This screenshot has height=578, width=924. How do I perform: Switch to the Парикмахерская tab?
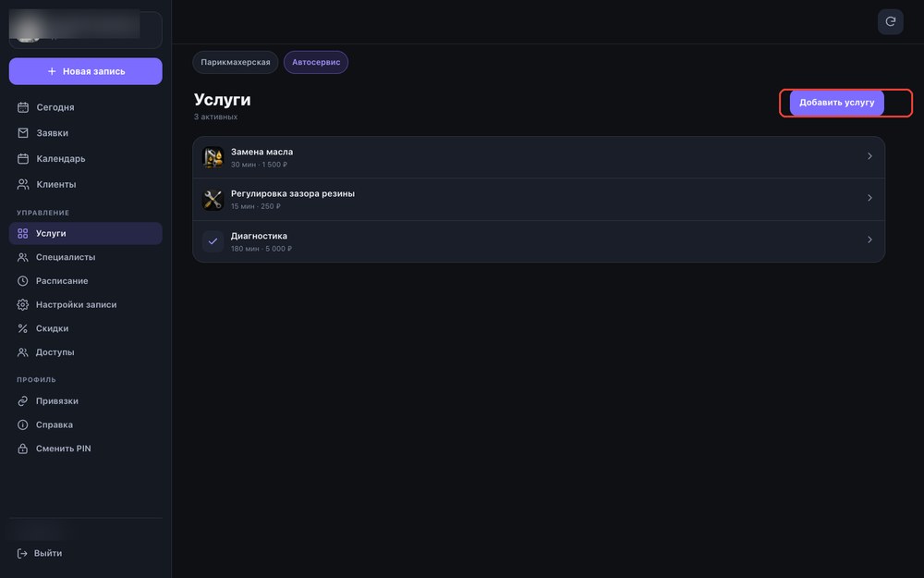pos(235,62)
